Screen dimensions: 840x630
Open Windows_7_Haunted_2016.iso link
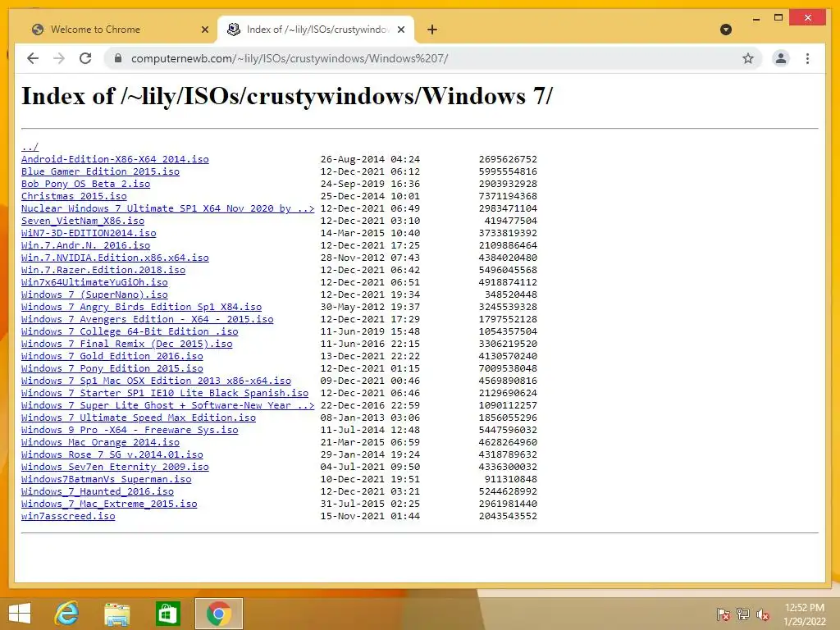pos(98,492)
